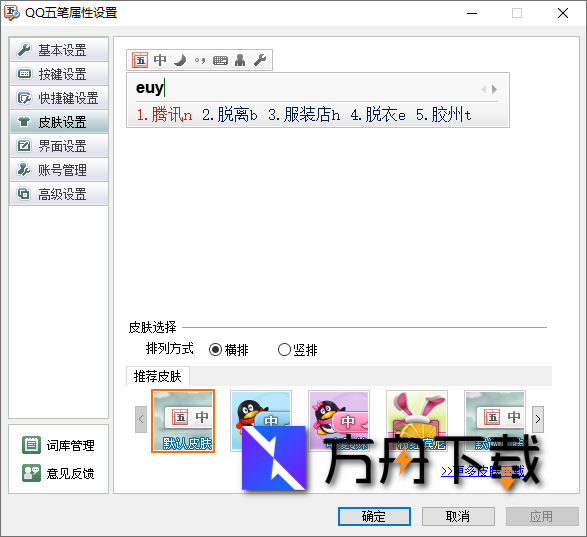Click the previous candidate page arrow
The height and width of the screenshot is (537, 587).
(x=483, y=89)
